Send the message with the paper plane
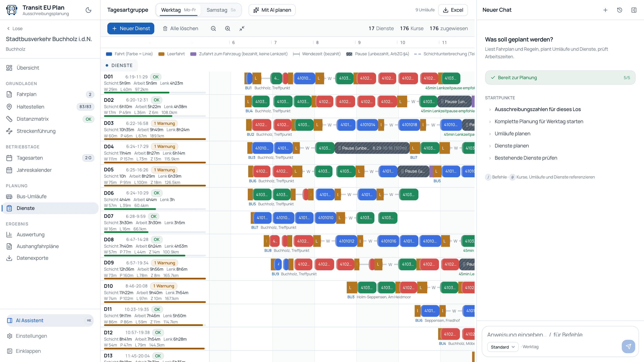This screenshot has width=644, height=362. 628,346
